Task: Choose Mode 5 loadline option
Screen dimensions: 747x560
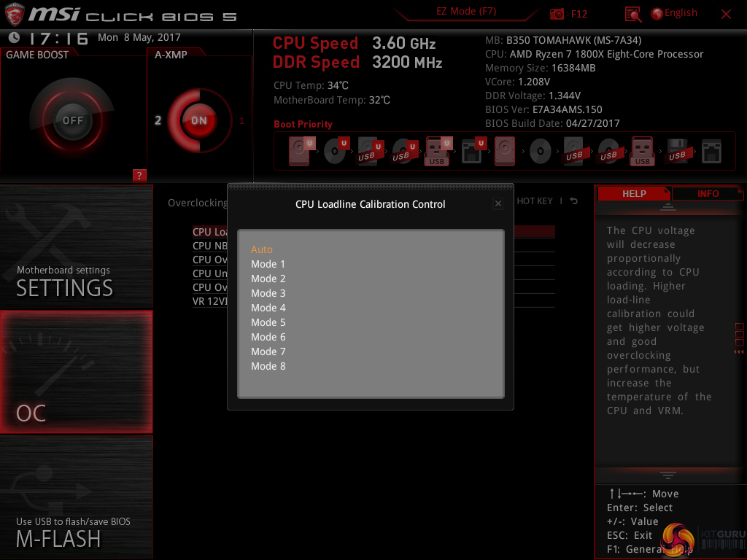Action: point(268,322)
